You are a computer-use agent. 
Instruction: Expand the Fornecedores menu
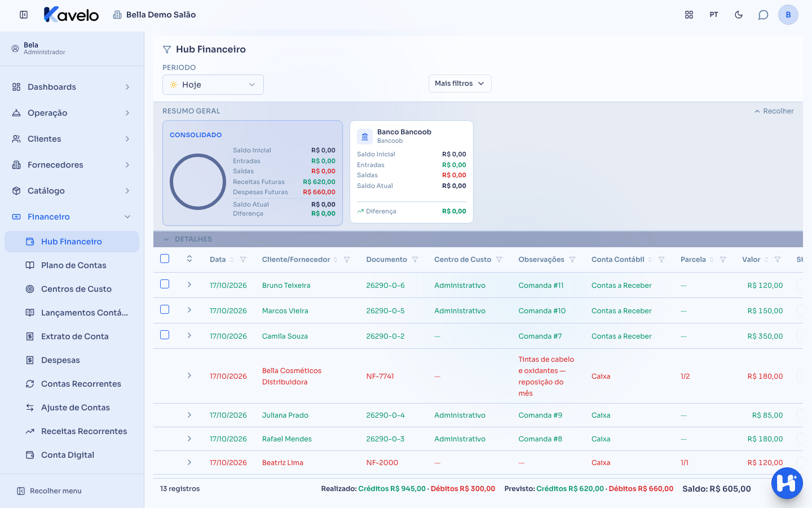(72, 165)
